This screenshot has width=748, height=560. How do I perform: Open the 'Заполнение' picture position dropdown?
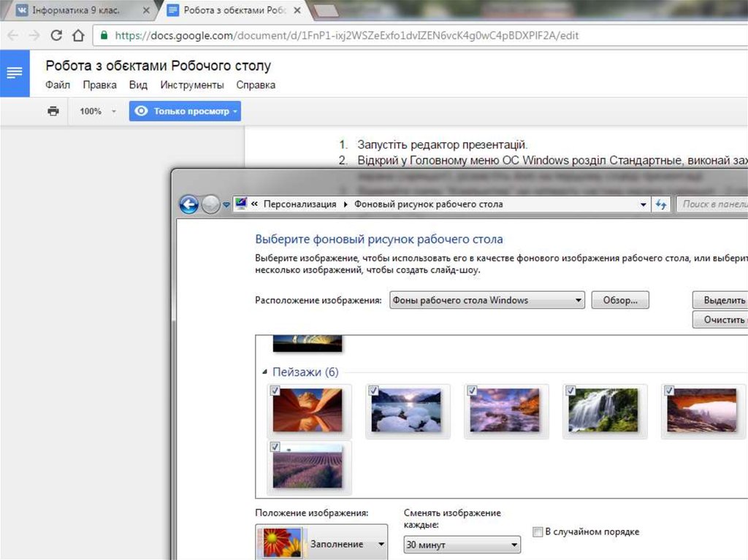point(322,544)
